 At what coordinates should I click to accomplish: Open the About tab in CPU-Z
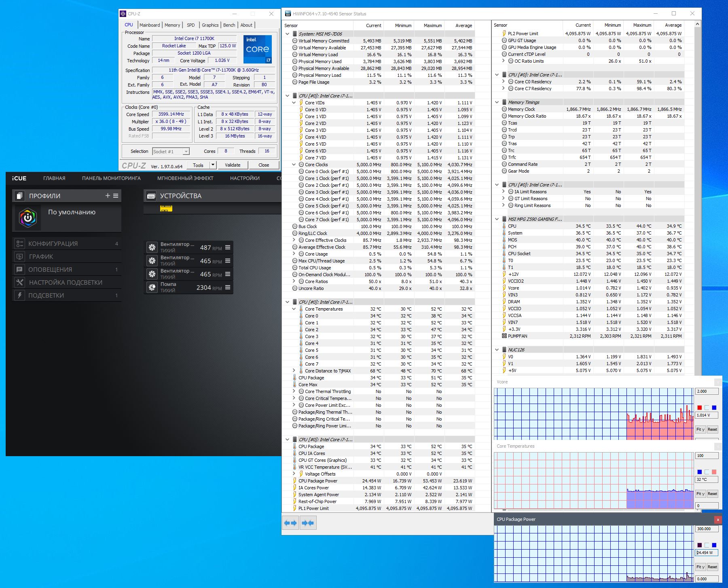pos(246,25)
